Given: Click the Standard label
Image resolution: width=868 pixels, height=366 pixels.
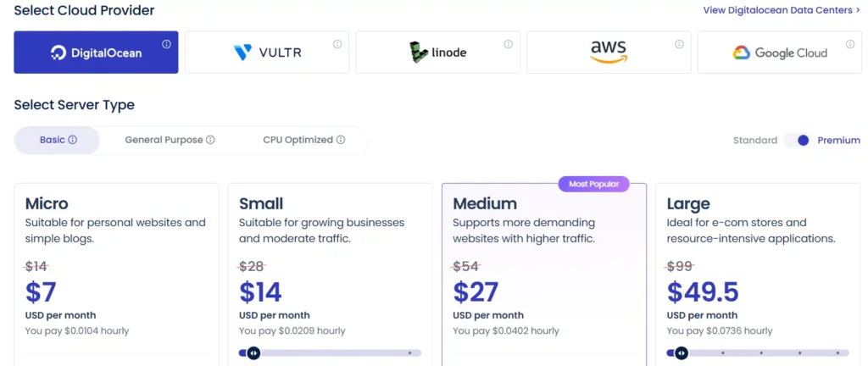Looking at the screenshot, I should (755, 141).
